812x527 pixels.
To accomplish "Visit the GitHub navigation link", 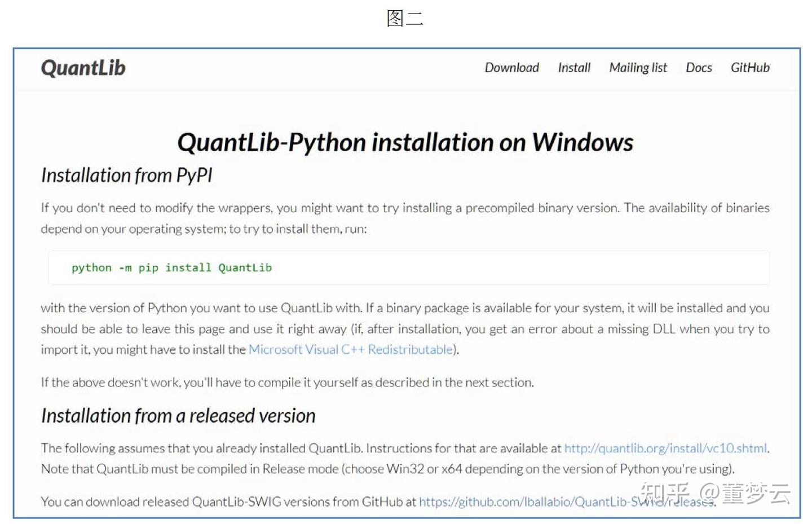I will click(x=750, y=68).
